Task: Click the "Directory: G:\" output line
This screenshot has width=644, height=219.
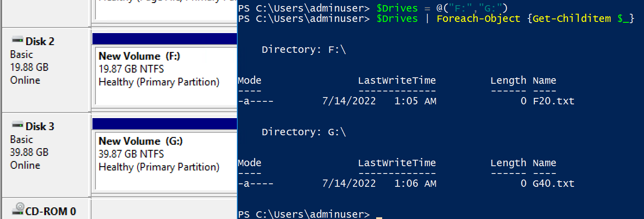Action: pos(304,132)
